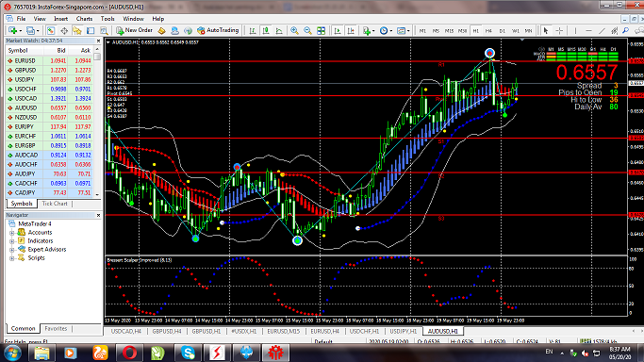Image resolution: width=644 pixels, height=362 pixels.
Task: Toggle the AutoTrading button
Action: click(x=218, y=30)
